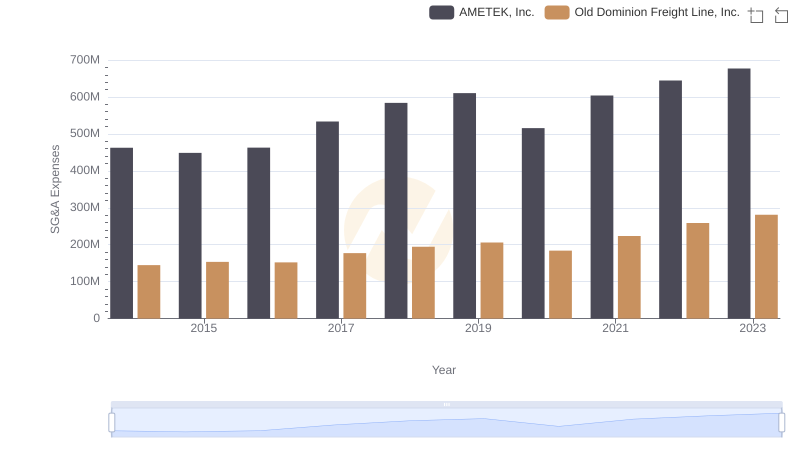Select the AMETEK bar for 2022

click(670, 199)
